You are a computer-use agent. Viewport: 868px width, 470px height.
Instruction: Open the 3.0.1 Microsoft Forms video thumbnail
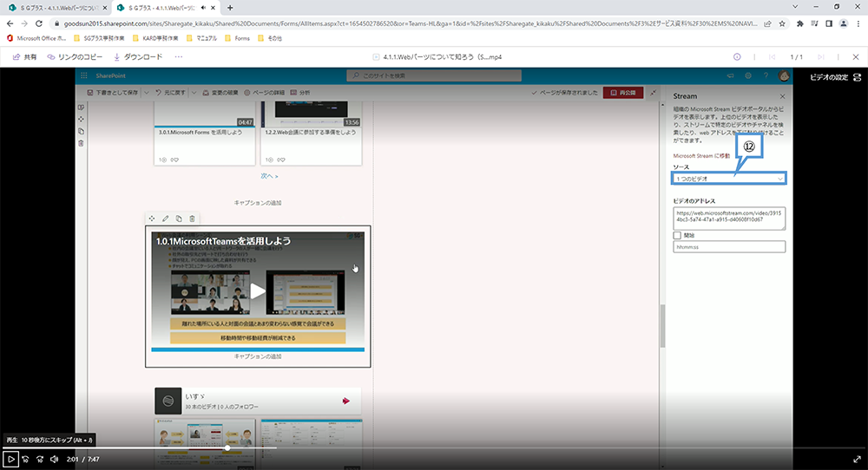click(x=204, y=133)
